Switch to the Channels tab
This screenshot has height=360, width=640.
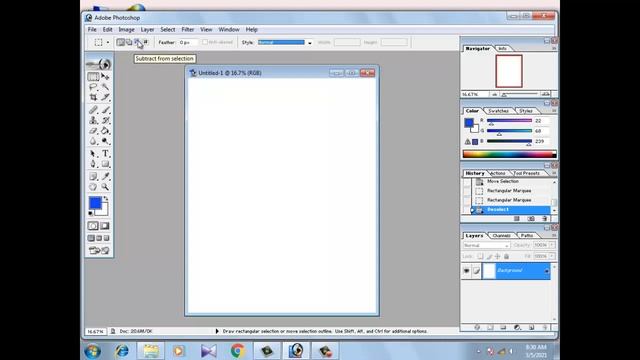(x=501, y=236)
